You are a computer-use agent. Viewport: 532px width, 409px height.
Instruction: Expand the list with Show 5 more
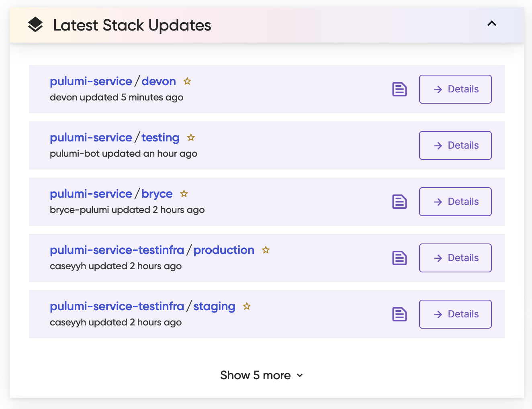pos(262,375)
